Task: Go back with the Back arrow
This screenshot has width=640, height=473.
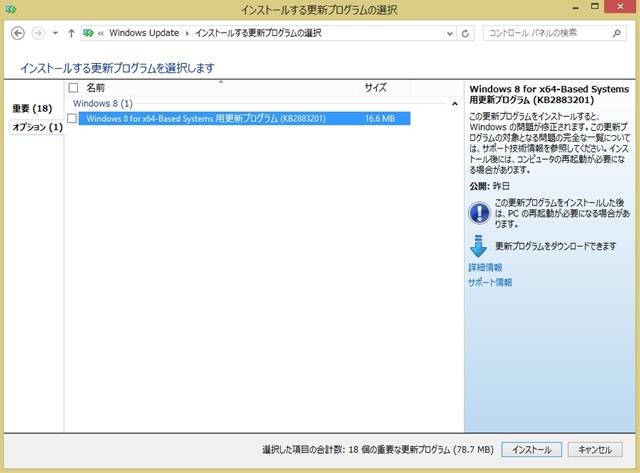Action: [x=18, y=33]
